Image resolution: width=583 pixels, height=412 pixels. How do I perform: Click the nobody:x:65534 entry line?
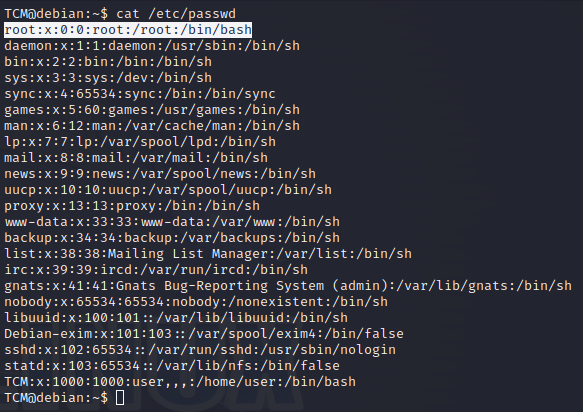(196, 302)
